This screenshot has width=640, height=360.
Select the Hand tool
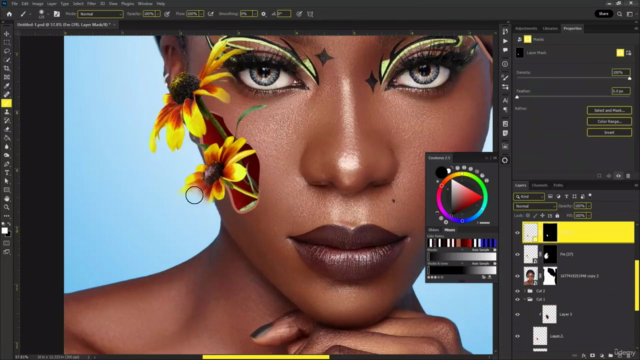pyautogui.click(x=7, y=198)
